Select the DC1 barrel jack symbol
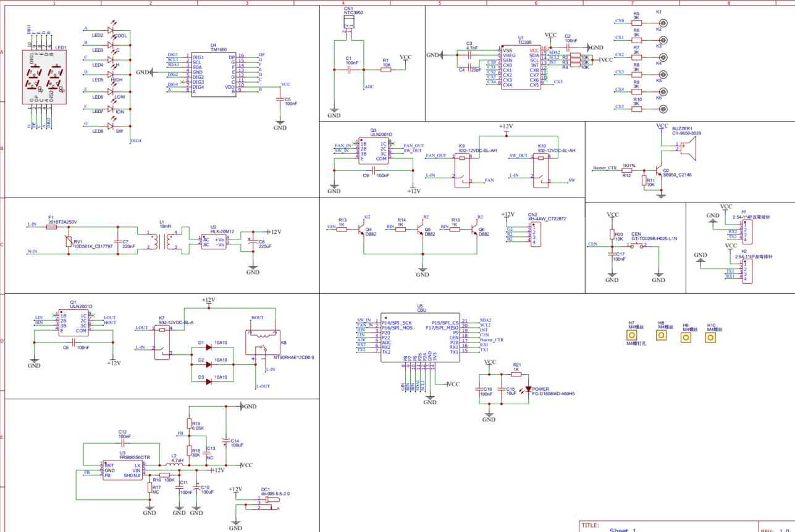 click(271, 503)
